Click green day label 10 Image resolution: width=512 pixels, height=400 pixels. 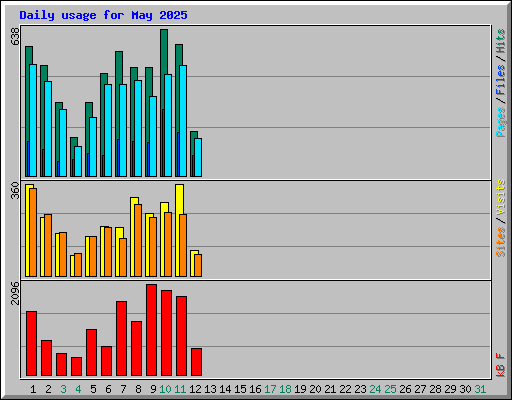pos(165,389)
